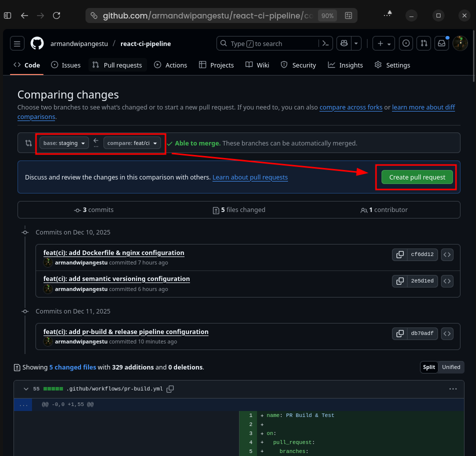Open the Copilot chat icon
This screenshot has width=476, height=456.
(x=344, y=43)
